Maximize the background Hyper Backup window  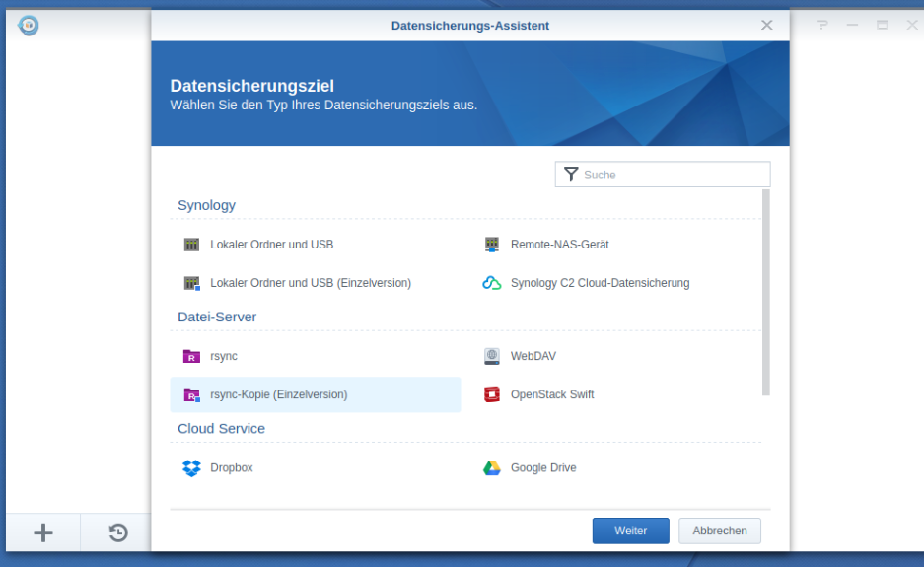(x=883, y=25)
